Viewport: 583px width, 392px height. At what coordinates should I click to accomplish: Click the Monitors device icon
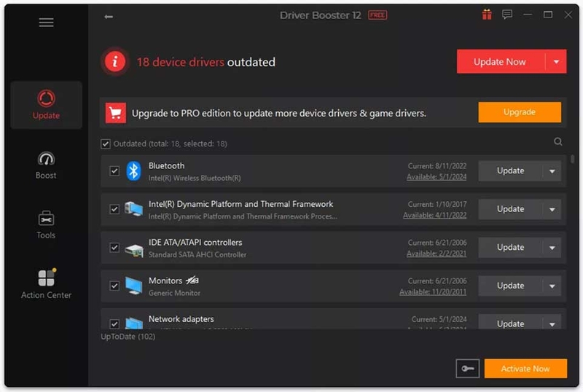tap(133, 286)
